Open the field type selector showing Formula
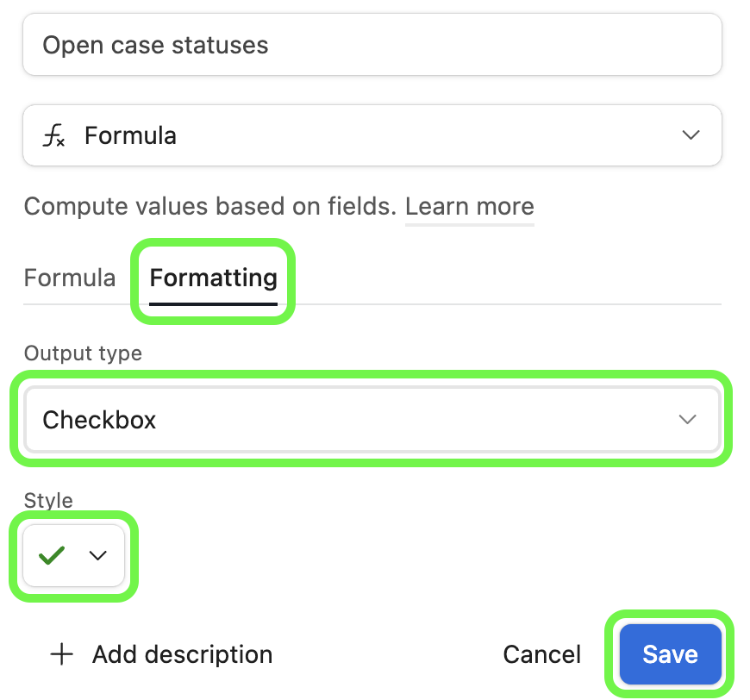 click(372, 135)
